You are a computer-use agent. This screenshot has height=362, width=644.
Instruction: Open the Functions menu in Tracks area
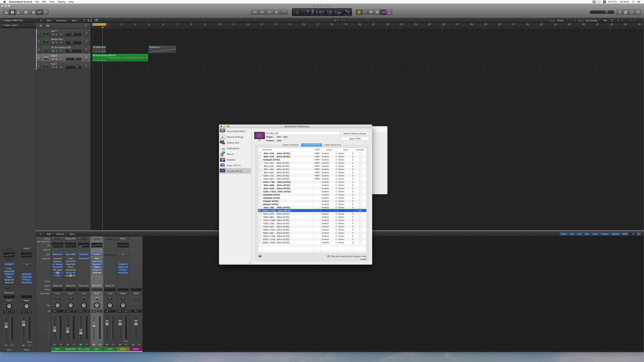[x=62, y=20]
